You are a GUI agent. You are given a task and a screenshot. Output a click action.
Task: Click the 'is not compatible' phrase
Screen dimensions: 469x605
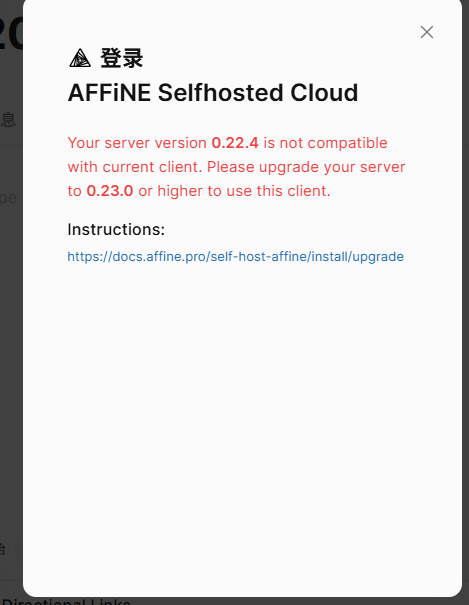tap(325, 143)
